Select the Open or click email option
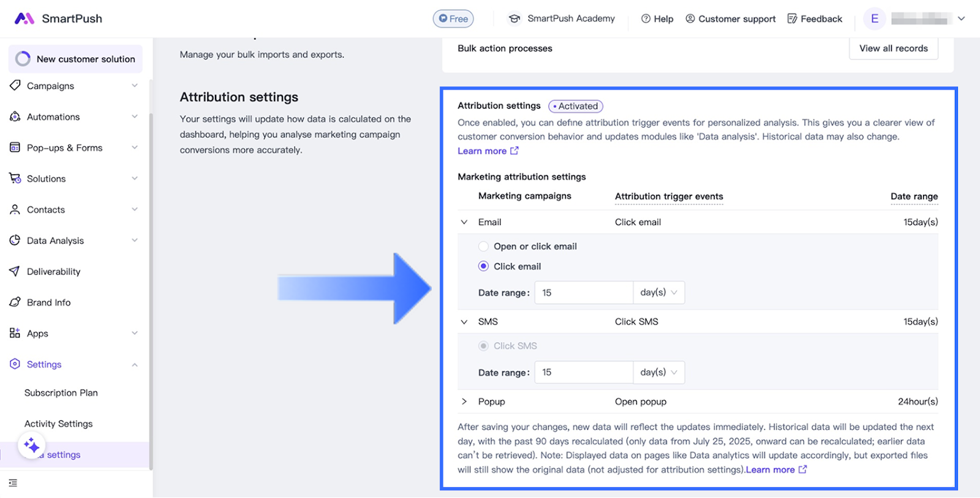 (484, 246)
